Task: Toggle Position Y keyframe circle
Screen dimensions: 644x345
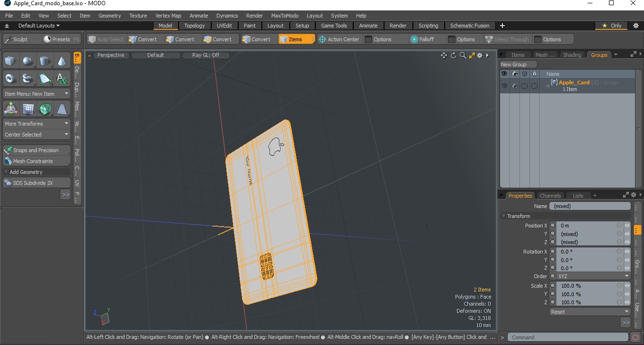Action: tap(553, 234)
